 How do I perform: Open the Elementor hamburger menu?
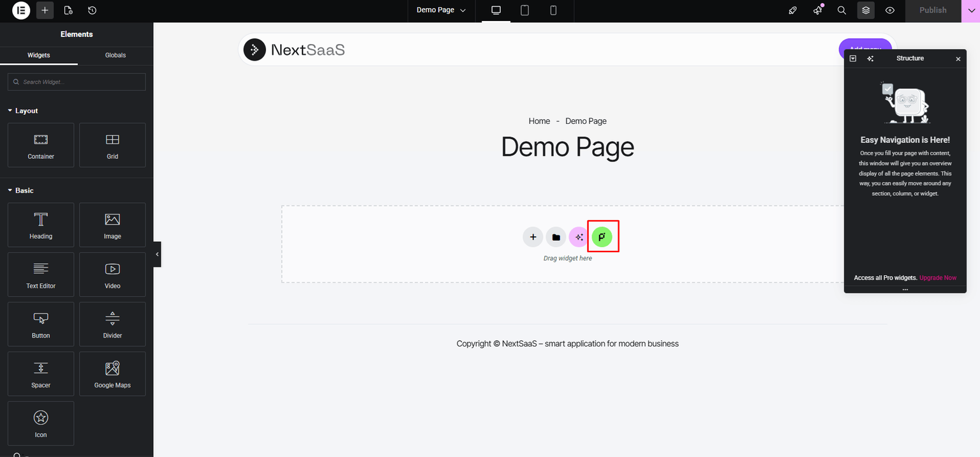(x=20, y=10)
